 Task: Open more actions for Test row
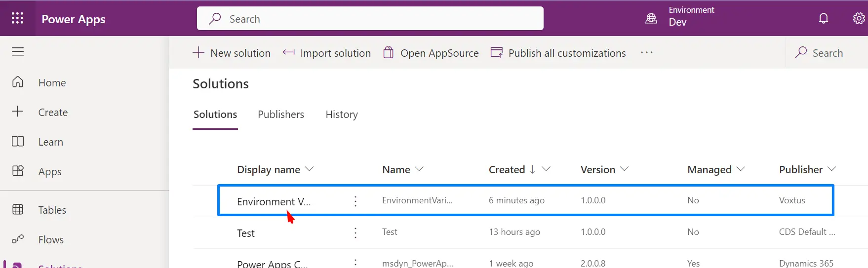click(355, 232)
